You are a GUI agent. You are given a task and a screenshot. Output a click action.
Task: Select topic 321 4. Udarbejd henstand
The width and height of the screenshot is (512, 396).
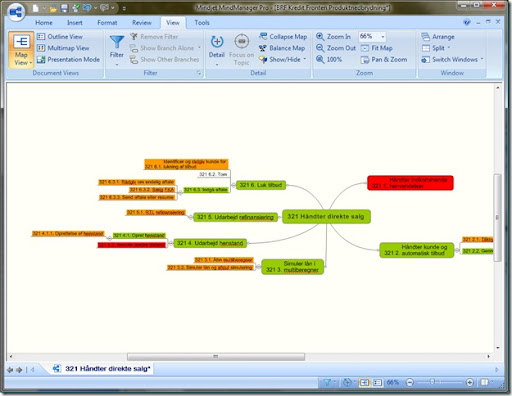pyautogui.click(x=210, y=243)
